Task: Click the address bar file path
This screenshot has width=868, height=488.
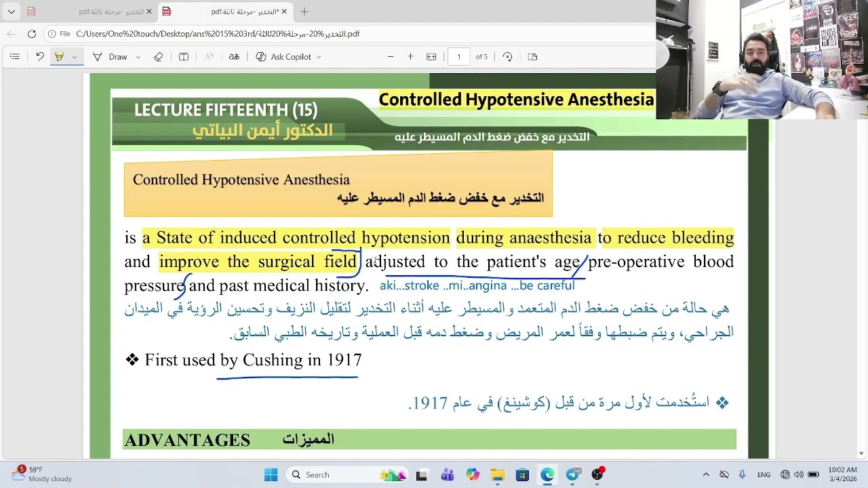Action: tap(218, 34)
